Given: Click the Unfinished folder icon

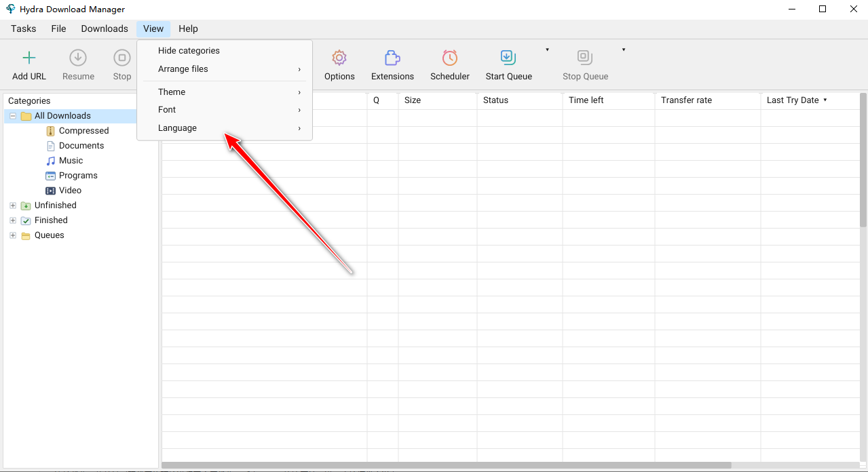Looking at the screenshot, I should click(x=26, y=205).
